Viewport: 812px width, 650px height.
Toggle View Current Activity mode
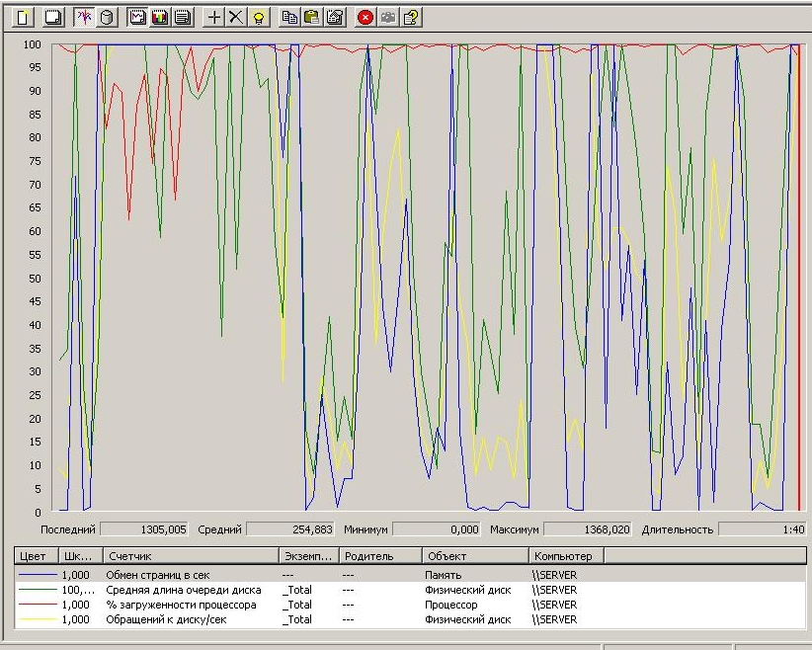84,17
